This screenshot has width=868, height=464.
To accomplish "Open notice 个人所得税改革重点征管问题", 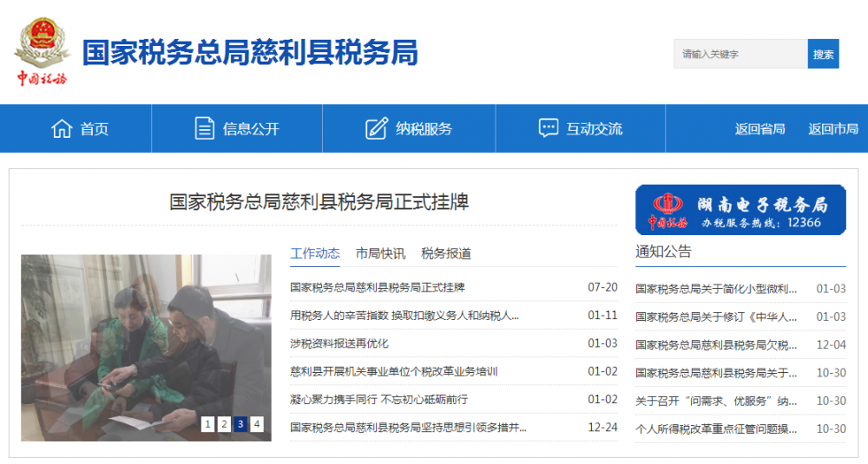I will point(716,428).
